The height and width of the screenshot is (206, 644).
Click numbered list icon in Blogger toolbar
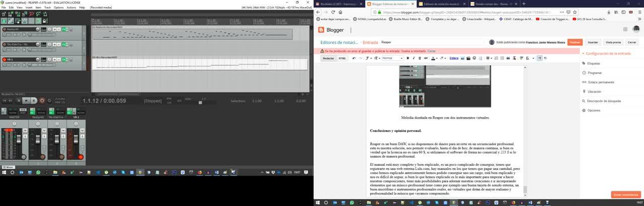(x=496, y=58)
